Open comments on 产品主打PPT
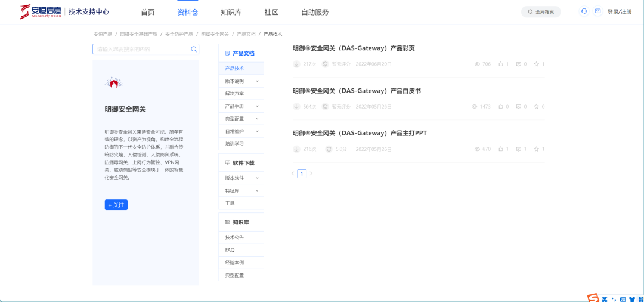 [x=518, y=149]
